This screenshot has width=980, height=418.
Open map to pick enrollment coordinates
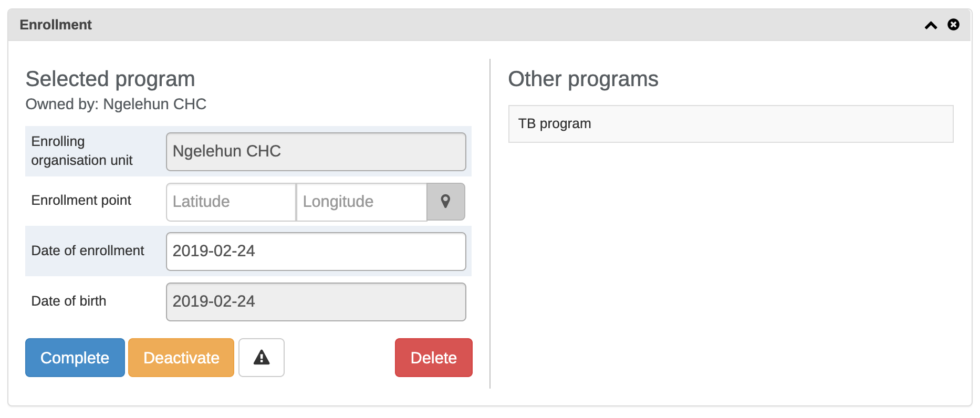click(446, 202)
